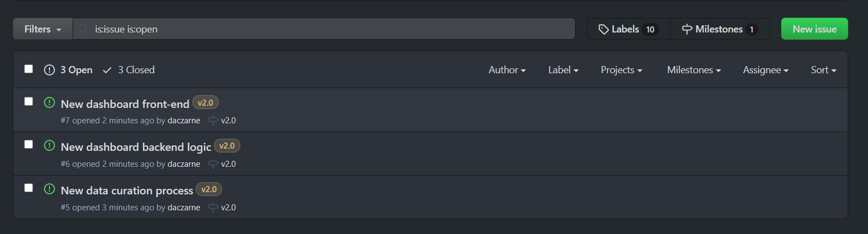Click the open status icon for data curation issue

click(49, 189)
